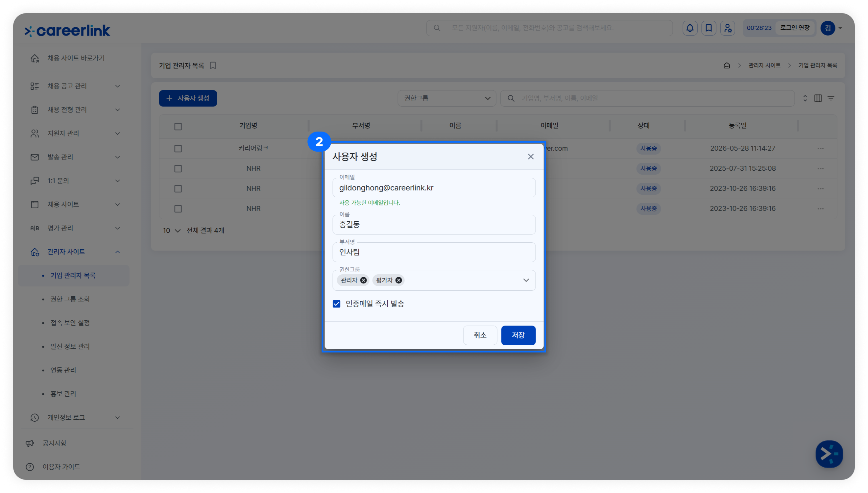The image size is (868, 493).
Task: Expand 채용 공고 관리 menu
Action: pos(74,86)
